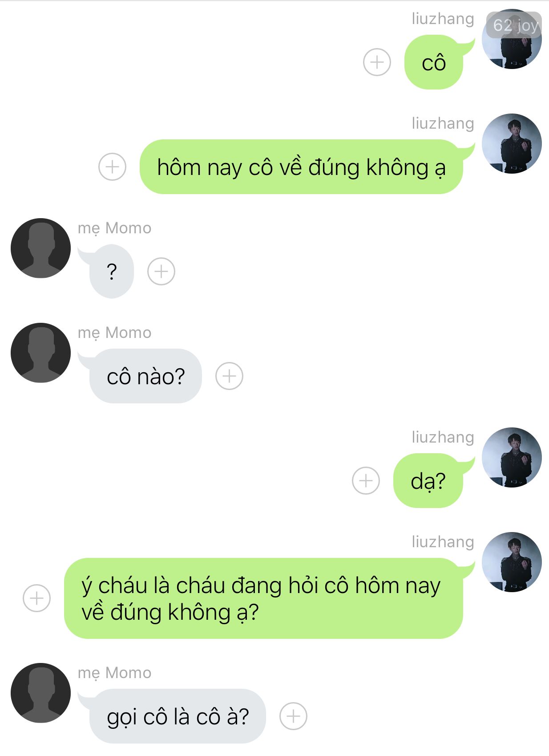Select the "gọi cô là cô à?" bubble
This screenshot has height=756, width=549.
coord(178,716)
